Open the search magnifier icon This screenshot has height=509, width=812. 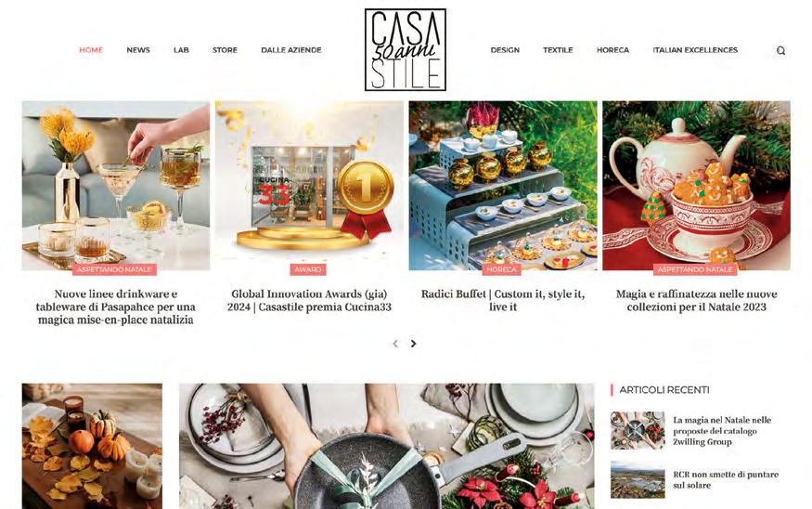780,50
